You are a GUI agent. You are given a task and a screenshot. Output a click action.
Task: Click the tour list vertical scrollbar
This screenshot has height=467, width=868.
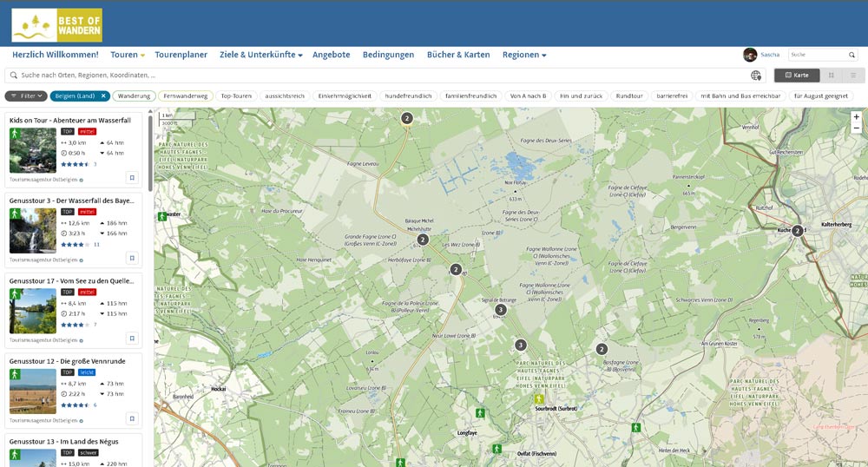tap(150, 152)
